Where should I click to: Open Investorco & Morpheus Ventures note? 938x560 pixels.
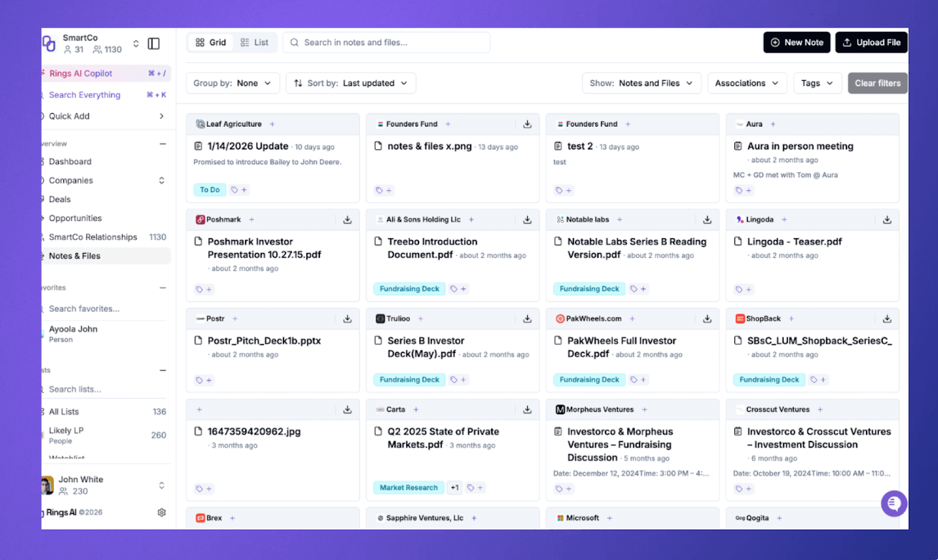(x=619, y=445)
